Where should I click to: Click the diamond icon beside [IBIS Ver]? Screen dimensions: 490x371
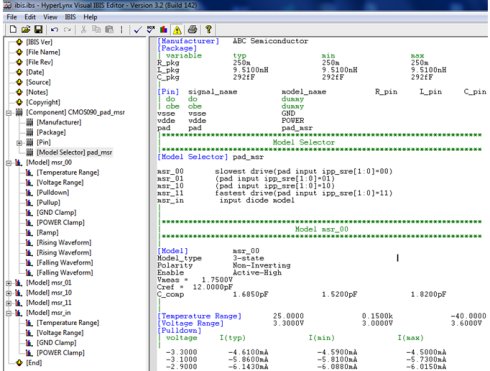coord(19,42)
